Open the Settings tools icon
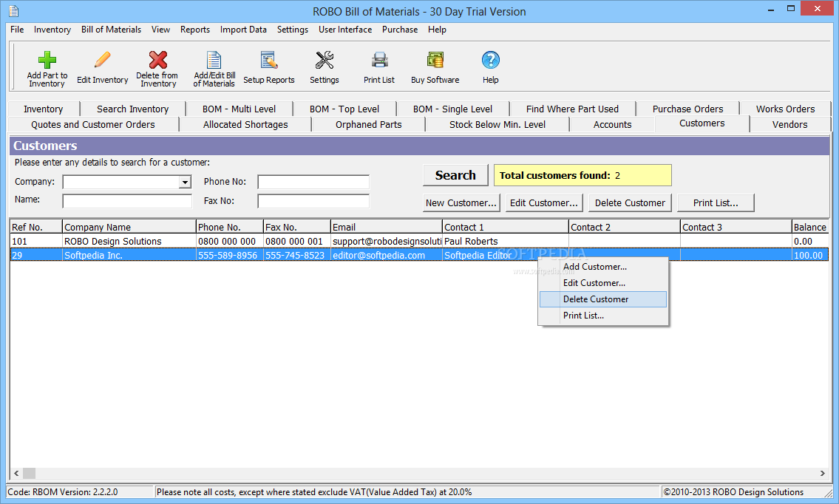The width and height of the screenshot is (839, 504). point(325,60)
